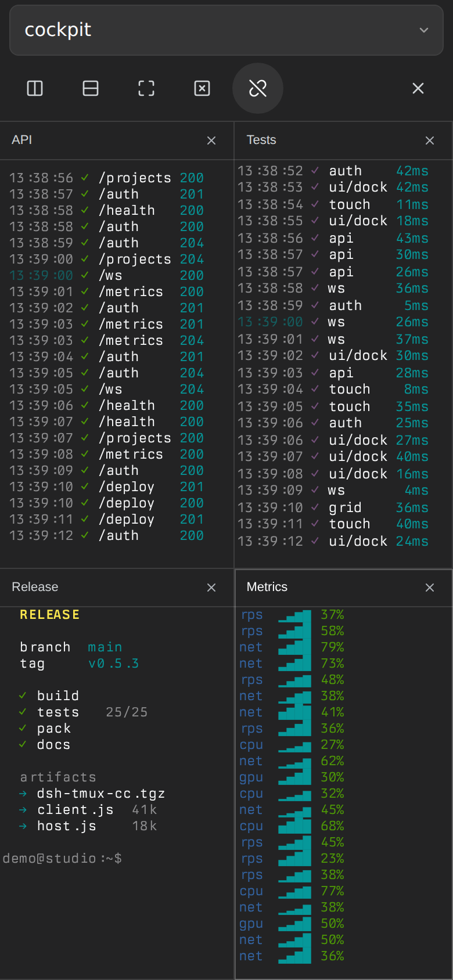Click the artifact 'dsh-tmux-cc.tgz'
This screenshot has width=453, height=980.
101,794
